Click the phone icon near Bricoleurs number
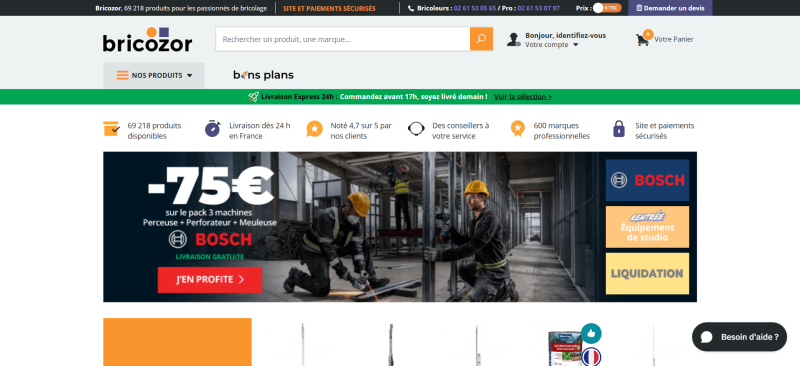This screenshot has height=366, width=800. (x=411, y=8)
